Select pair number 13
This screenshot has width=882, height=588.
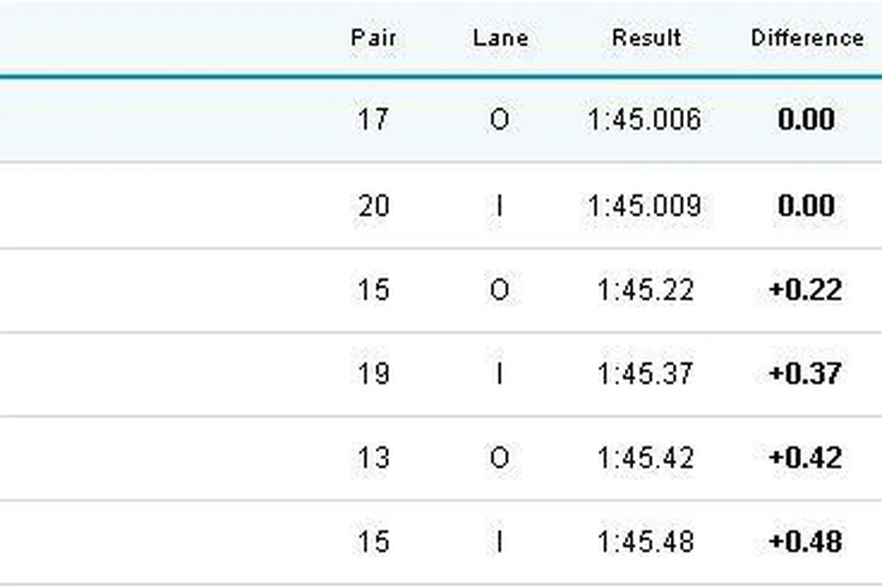click(x=373, y=458)
